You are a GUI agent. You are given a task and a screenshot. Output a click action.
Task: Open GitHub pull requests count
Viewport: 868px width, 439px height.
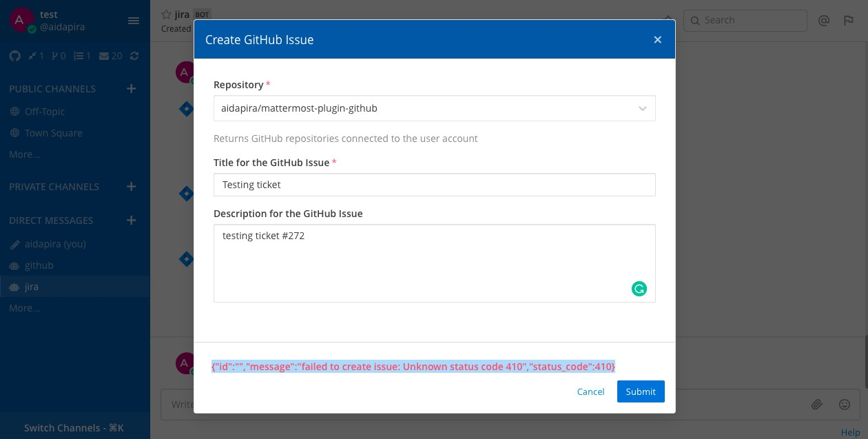(x=36, y=56)
